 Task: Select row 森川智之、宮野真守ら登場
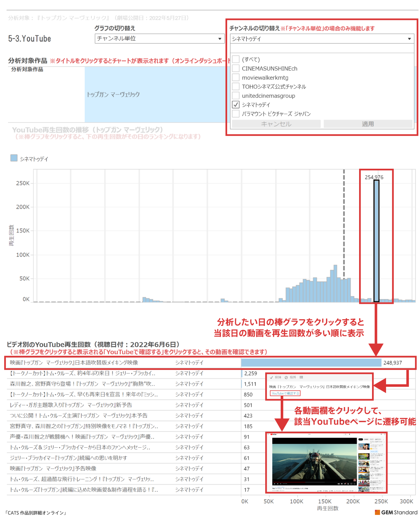(x=210, y=384)
